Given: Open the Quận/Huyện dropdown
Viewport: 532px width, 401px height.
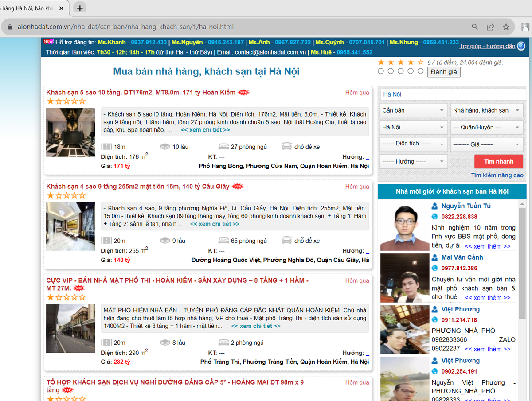Looking at the screenshot, I should 486,127.
